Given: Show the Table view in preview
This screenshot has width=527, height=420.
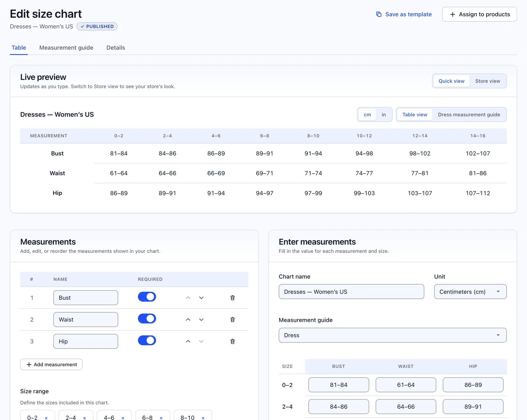Looking at the screenshot, I should click(x=415, y=115).
